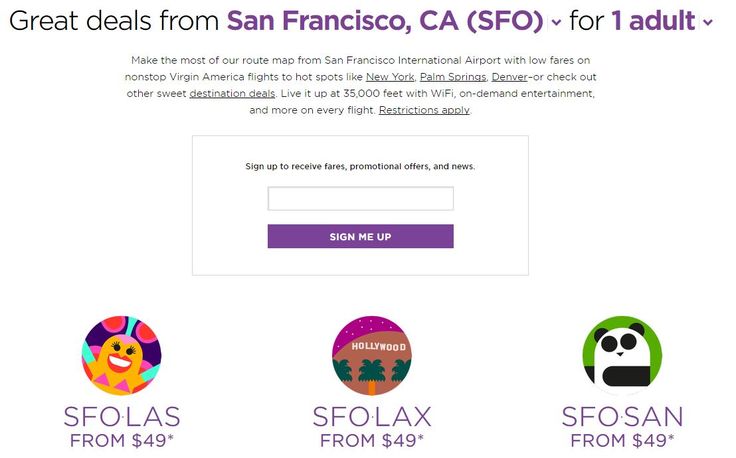The image size is (736, 458).
Task: Click the SFO·LAX FROM $49 price
Action: 372,441
